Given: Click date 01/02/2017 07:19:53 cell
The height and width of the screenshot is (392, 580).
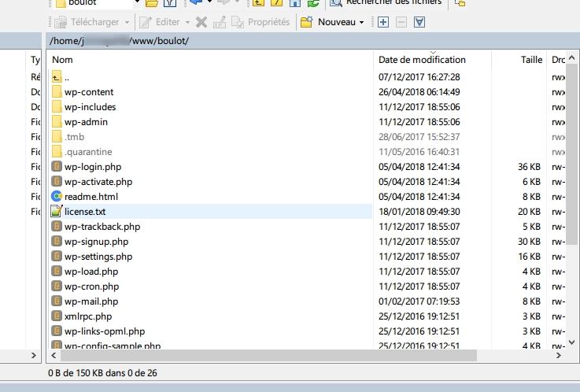Looking at the screenshot, I should click(x=419, y=301).
